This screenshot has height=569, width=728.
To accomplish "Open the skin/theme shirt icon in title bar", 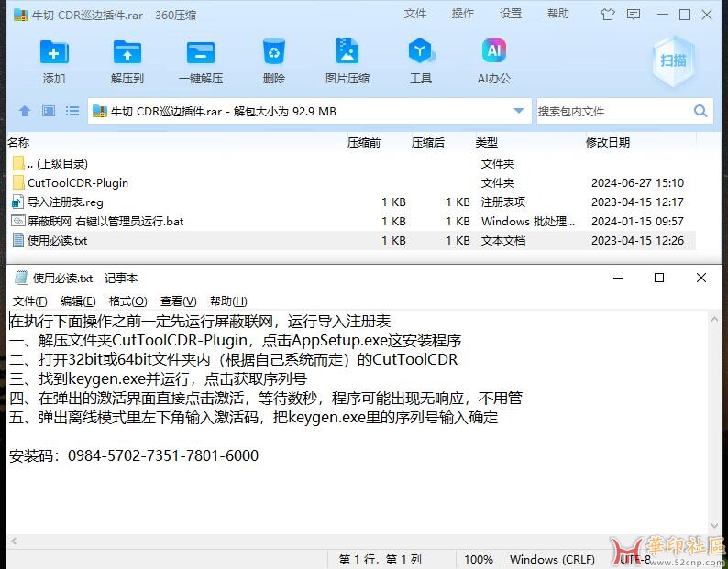I will pos(633,15).
